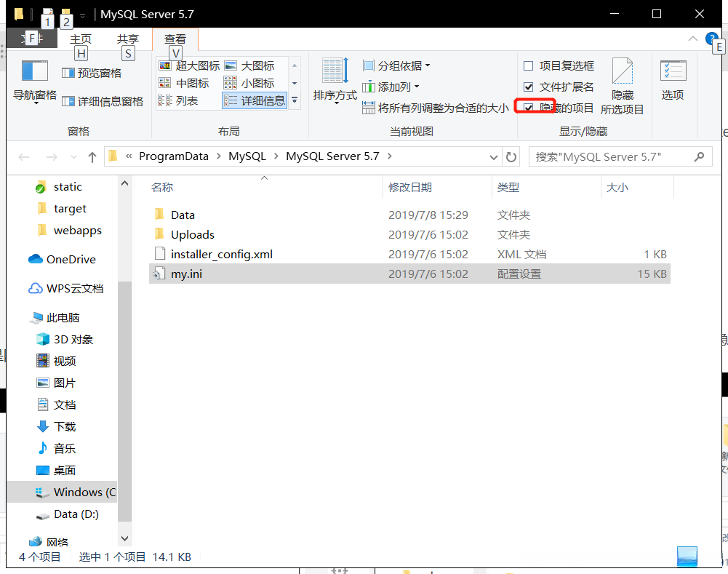Click navigation pane scroll down arrow
728x574 pixels.
tap(124, 538)
